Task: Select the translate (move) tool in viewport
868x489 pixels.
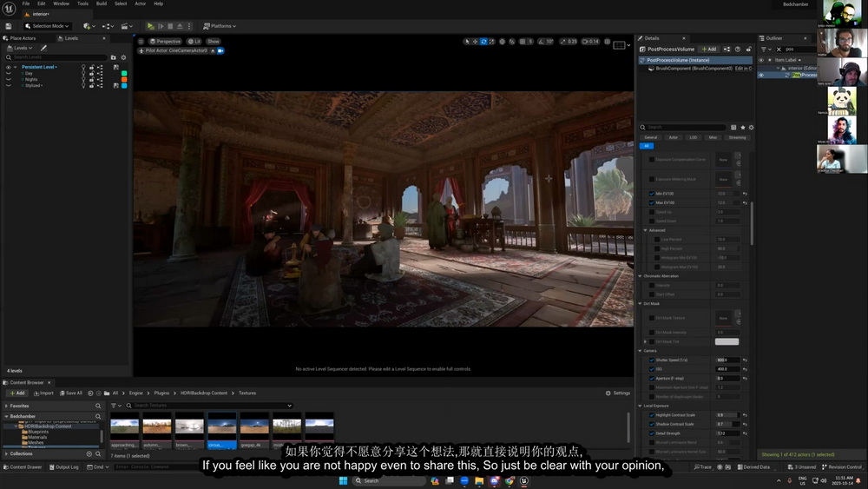Action: [475, 42]
